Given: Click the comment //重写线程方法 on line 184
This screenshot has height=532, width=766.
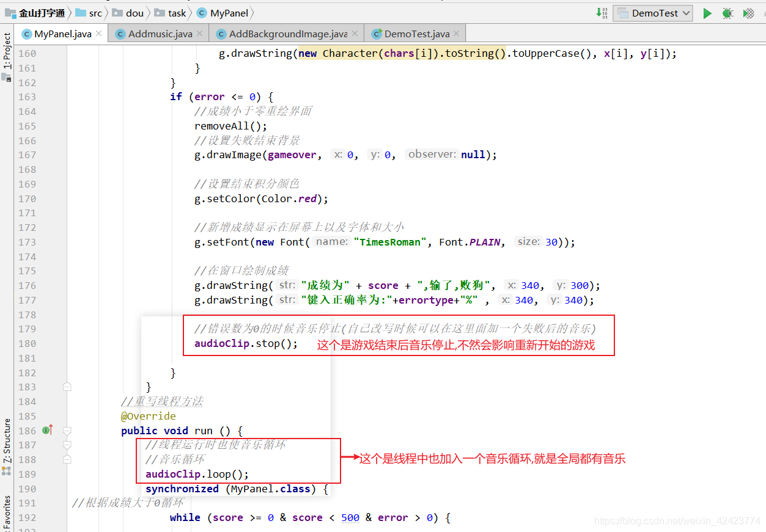Looking at the screenshot, I should [162, 401].
